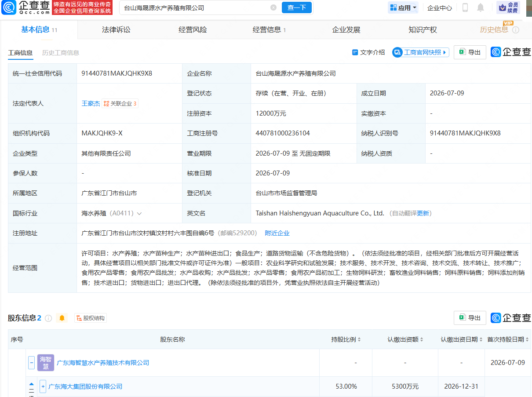The image size is (532, 397).
Task: Export 工商信息 with the 导出 button
Action: tap(470, 52)
